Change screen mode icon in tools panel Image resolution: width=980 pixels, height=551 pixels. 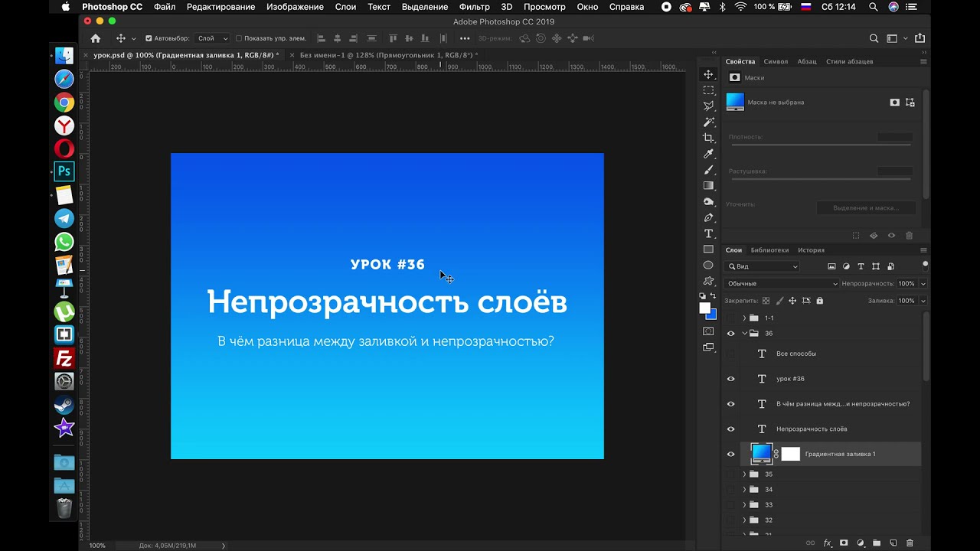pyautogui.click(x=708, y=347)
